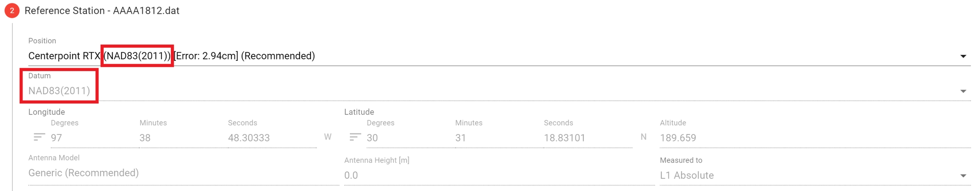Click the Antenna Height input field
Image resolution: width=980 pixels, height=191 pixels.
(499, 175)
